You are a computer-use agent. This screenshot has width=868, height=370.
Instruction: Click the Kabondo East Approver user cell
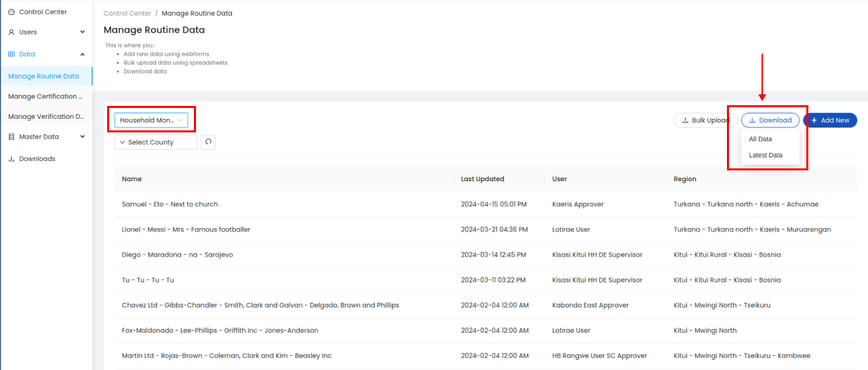[591, 306]
